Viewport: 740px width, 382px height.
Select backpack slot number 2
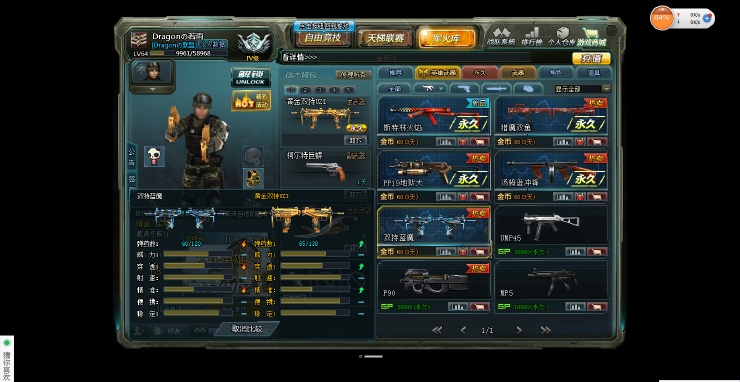click(305, 90)
